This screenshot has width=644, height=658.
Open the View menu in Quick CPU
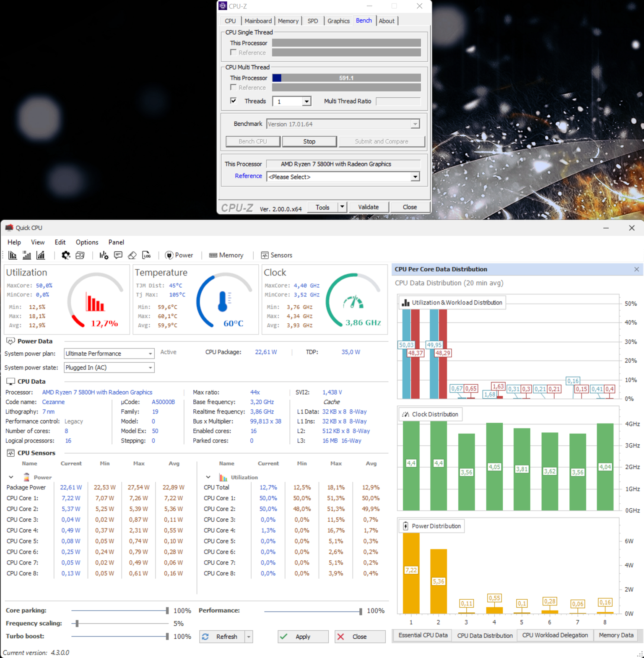(38, 242)
